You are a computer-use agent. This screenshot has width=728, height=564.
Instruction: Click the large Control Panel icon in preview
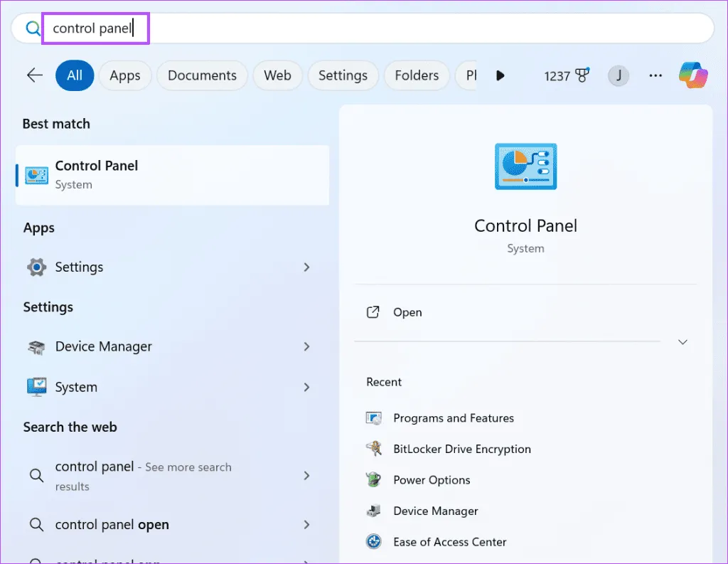525,166
